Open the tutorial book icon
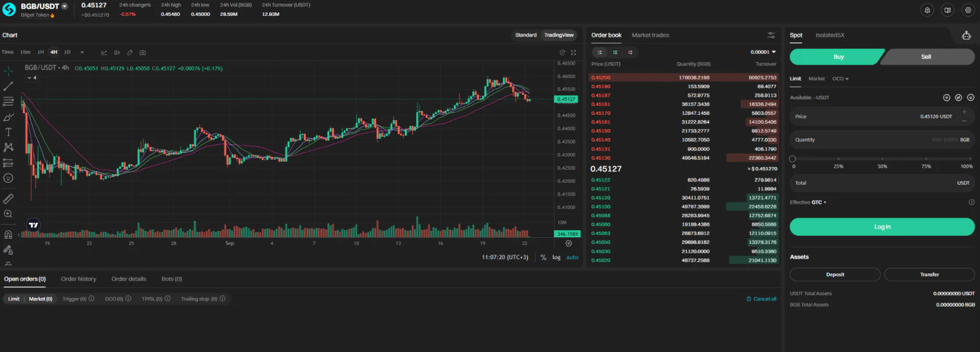Image resolution: width=980 pixels, height=352 pixels. 948,10
